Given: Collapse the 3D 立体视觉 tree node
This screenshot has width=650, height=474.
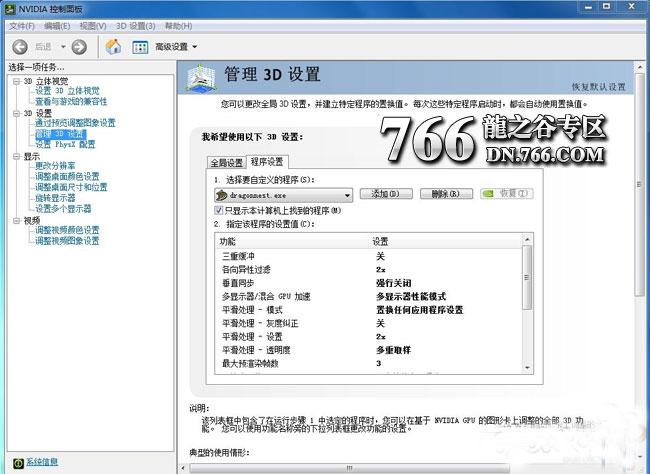Looking at the screenshot, I should coord(17,81).
